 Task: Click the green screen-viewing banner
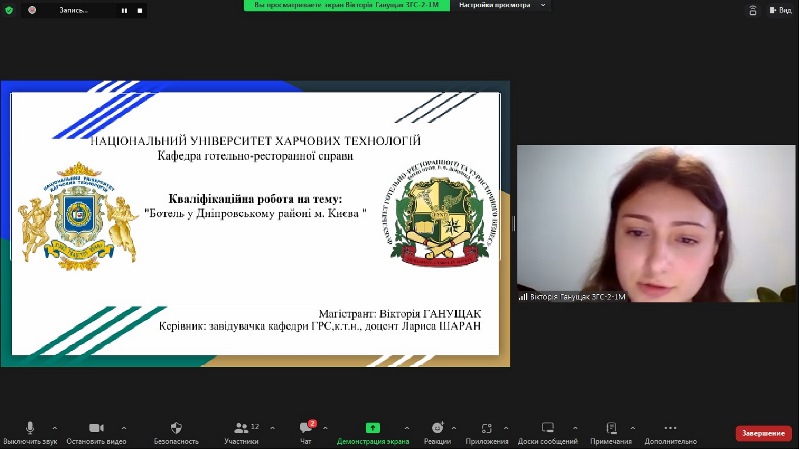pos(346,5)
